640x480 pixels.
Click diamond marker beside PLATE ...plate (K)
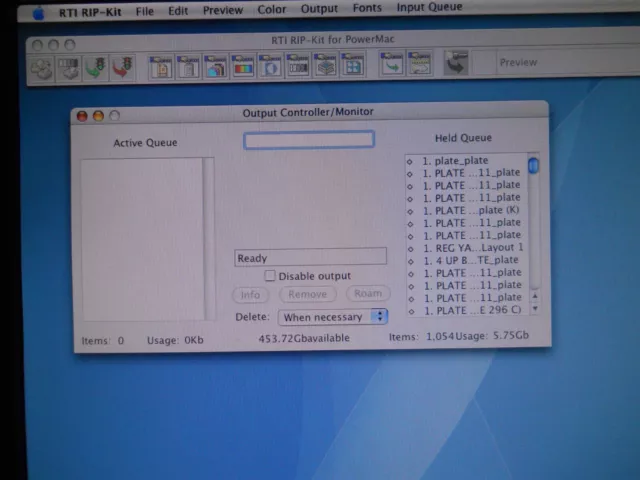[411, 212]
